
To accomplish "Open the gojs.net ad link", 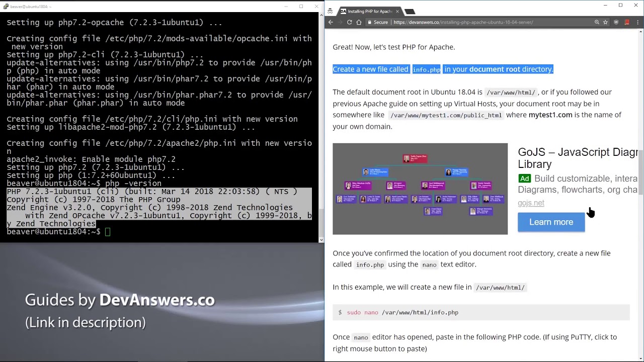I will [x=531, y=203].
